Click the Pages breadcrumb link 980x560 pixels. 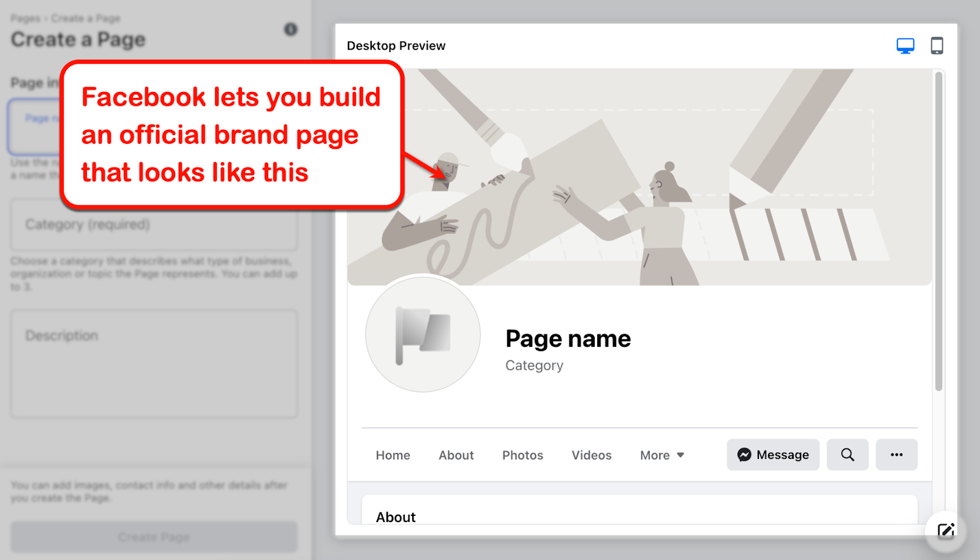coord(25,18)
